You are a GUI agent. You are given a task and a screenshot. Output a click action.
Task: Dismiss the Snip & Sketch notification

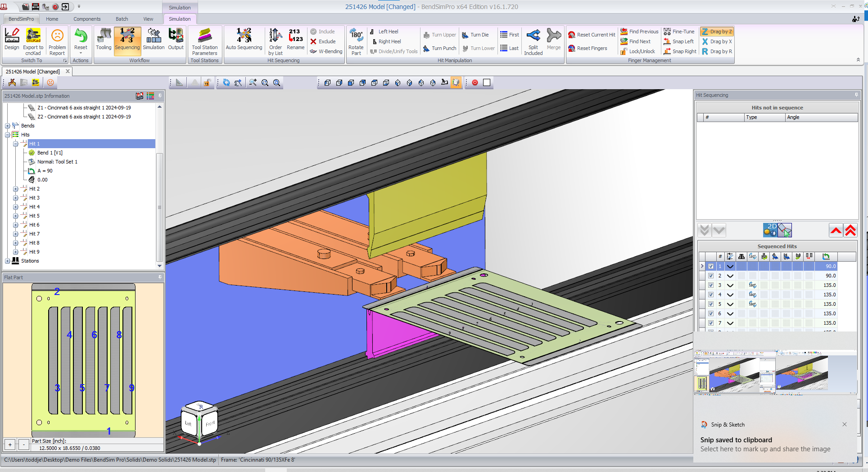(x=845, y=424)
